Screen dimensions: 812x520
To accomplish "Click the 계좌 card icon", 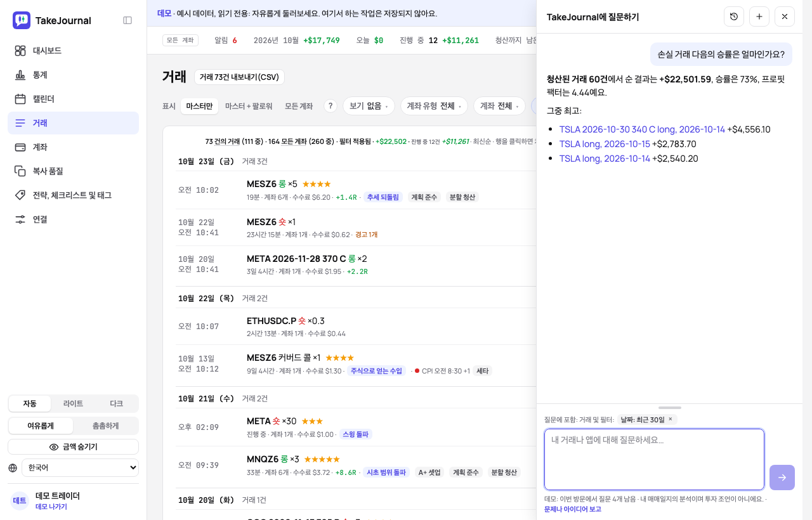I will tap(20, 147).
